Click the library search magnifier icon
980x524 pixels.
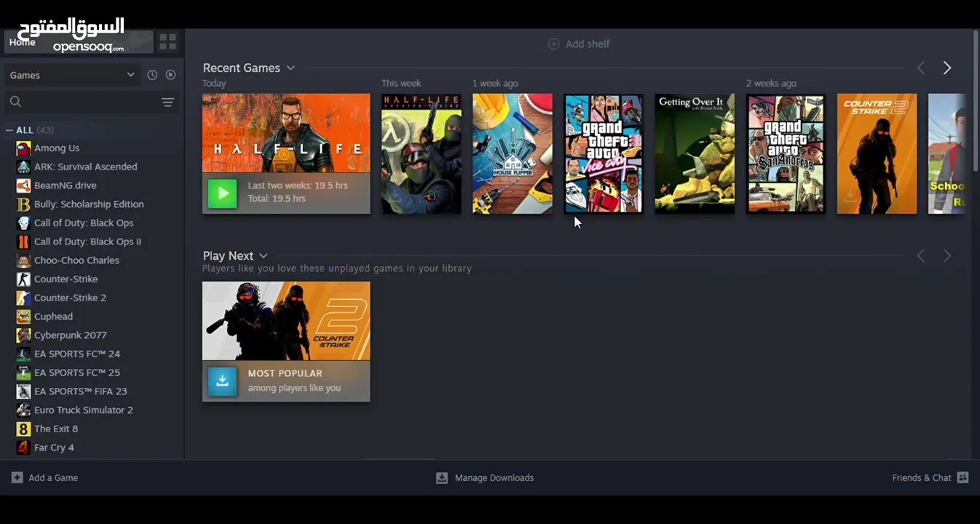(x=16, y=102)
